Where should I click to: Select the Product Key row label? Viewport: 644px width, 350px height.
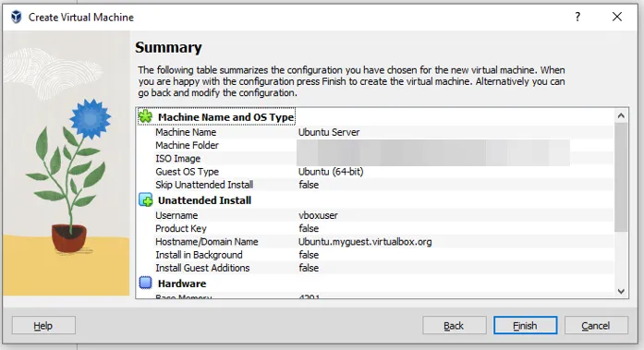pos(181,228)
